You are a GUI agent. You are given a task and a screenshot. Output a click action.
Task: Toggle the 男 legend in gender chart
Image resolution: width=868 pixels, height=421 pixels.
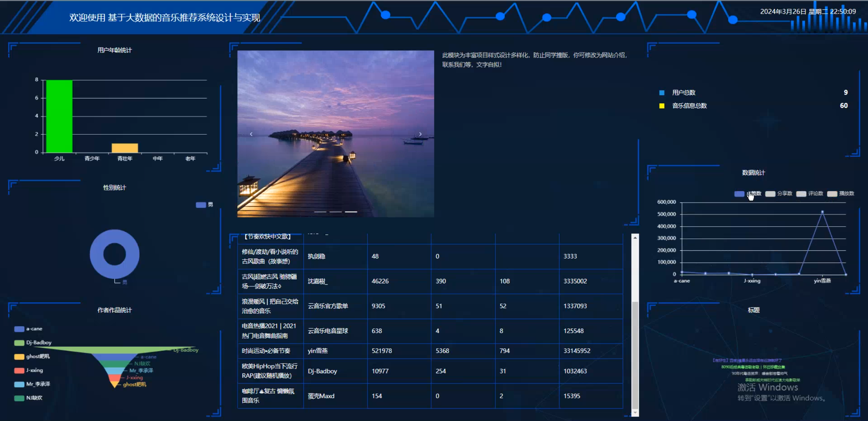tap(201, 205)
